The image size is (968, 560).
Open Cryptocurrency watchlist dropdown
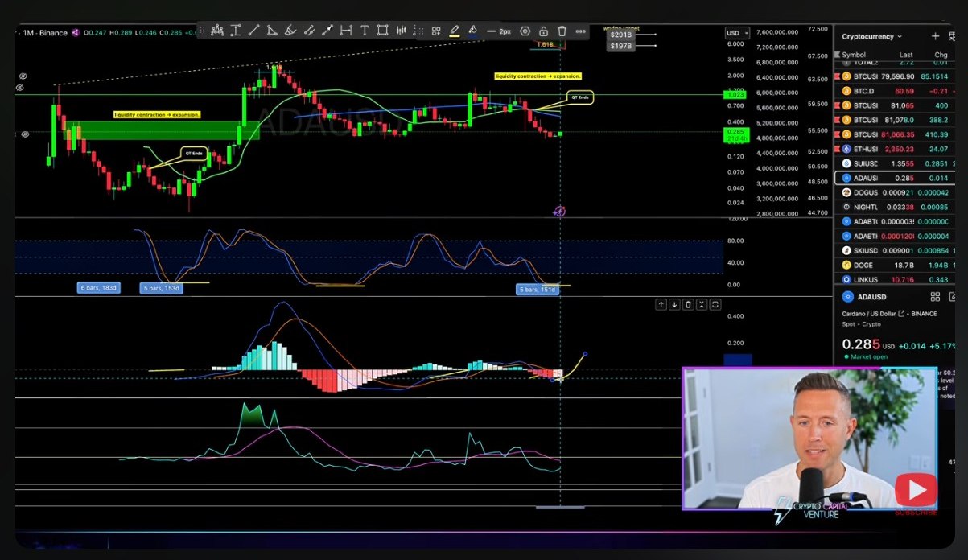872,37
